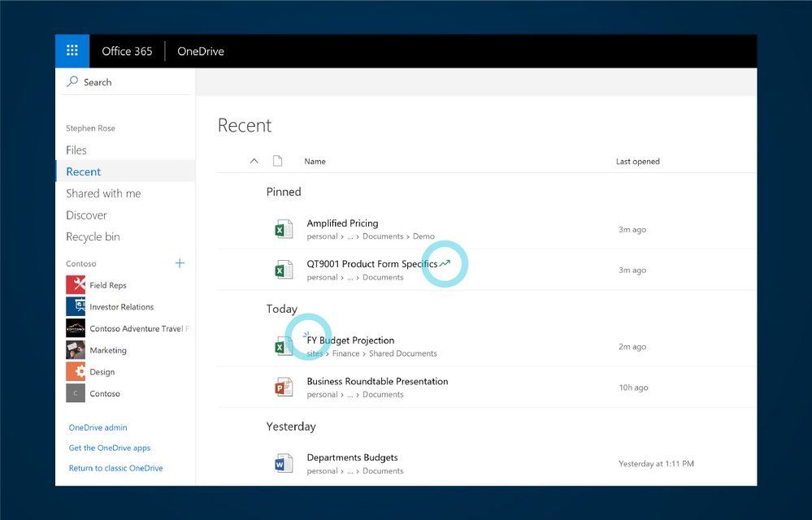Viewport: 812px width, 520px height.
Task: Click the trending arrow beside QT9001 Product Form
Action: 445,263
